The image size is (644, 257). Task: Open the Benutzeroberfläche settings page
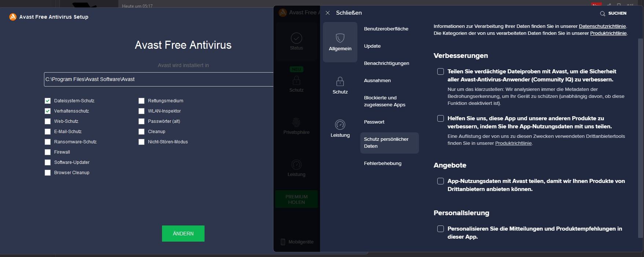[x=386, y=29]
